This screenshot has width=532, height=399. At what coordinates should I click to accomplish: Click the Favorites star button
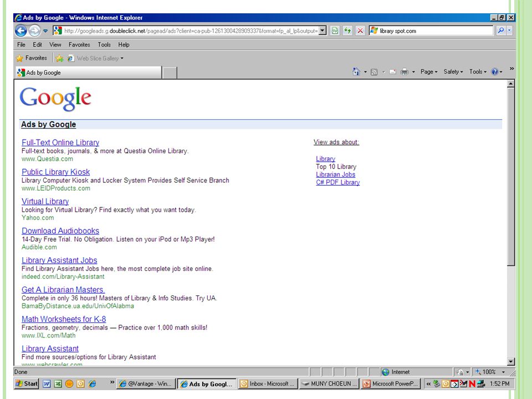tap(32, 58)
